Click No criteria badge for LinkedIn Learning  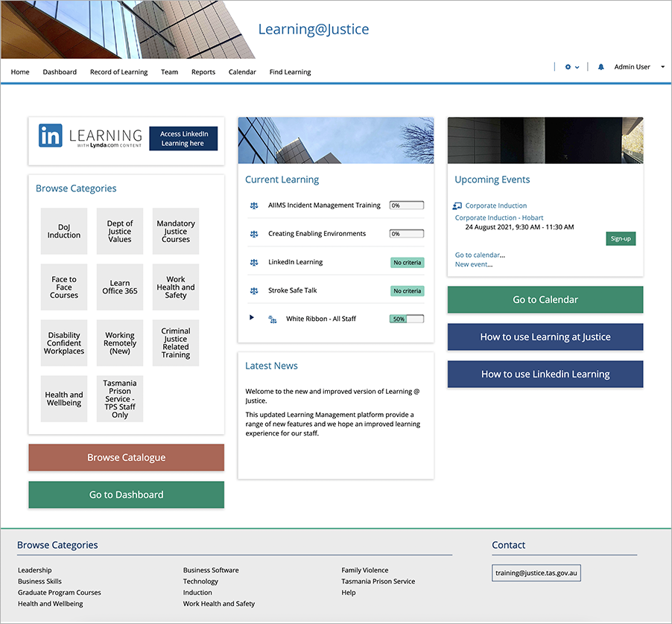pyautogui.click(x=407, y=263)
